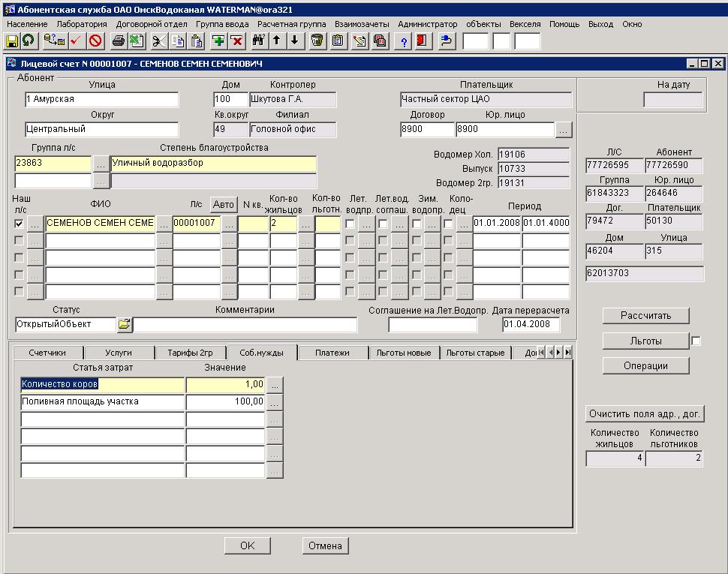Screen dimensions: 728x574
Task: Click the green plus add record icon
Action: (218, 41)
